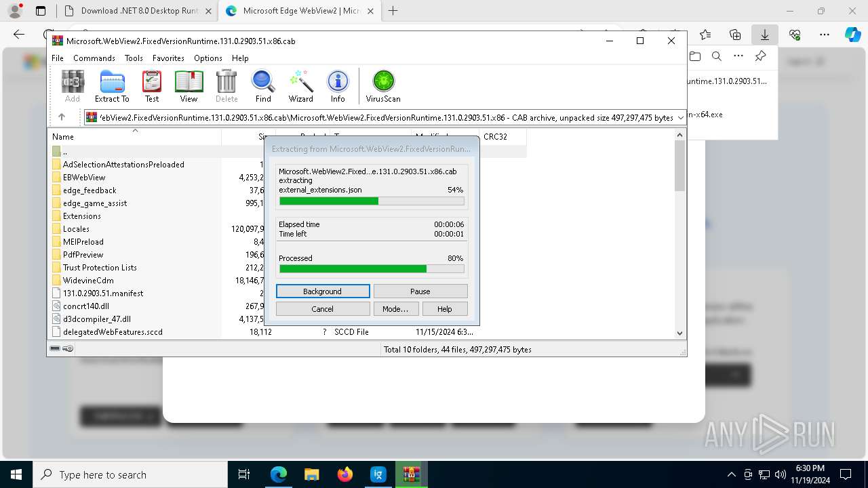Click the Delete trash icon
868x488 pixels.
[226, 86]
